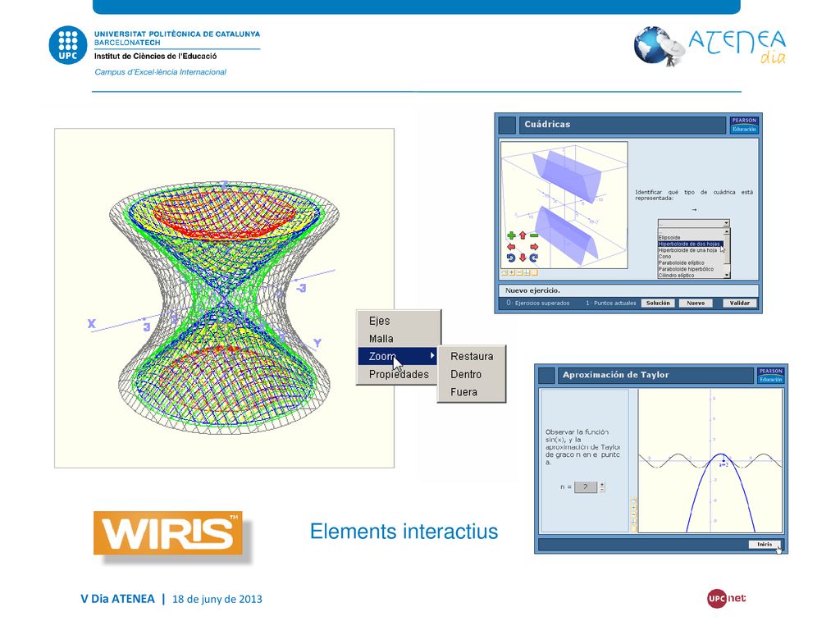This screenshot has height=630, width=840.
Task: Click 'Campus d'Excel·lència Internacional' text
Action: [x=160, y=72]
